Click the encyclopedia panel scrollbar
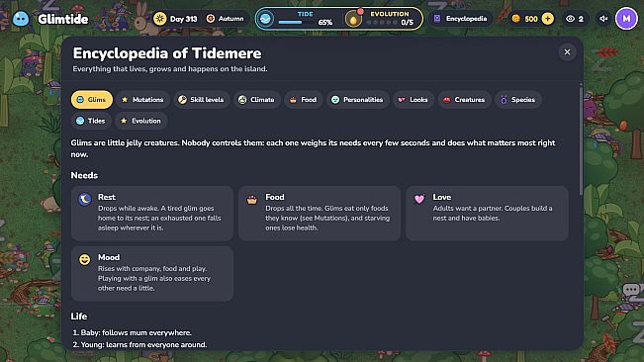The width and height of the screenshot is (644, 362). (x=581, y=139)
